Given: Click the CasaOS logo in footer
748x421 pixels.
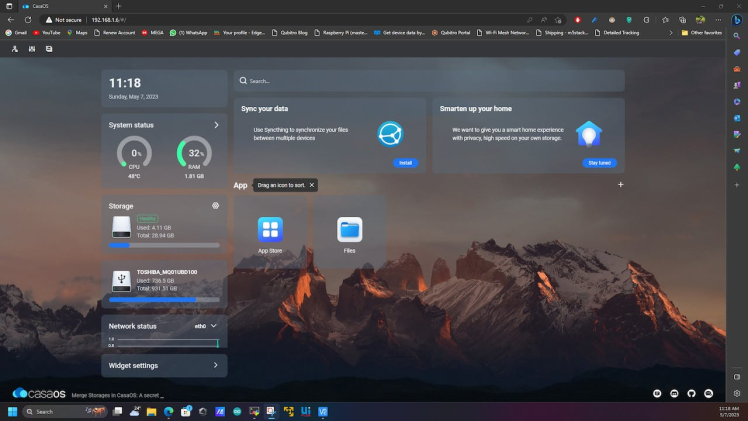Looking at the screenshot, I should (x=39, y=393).
